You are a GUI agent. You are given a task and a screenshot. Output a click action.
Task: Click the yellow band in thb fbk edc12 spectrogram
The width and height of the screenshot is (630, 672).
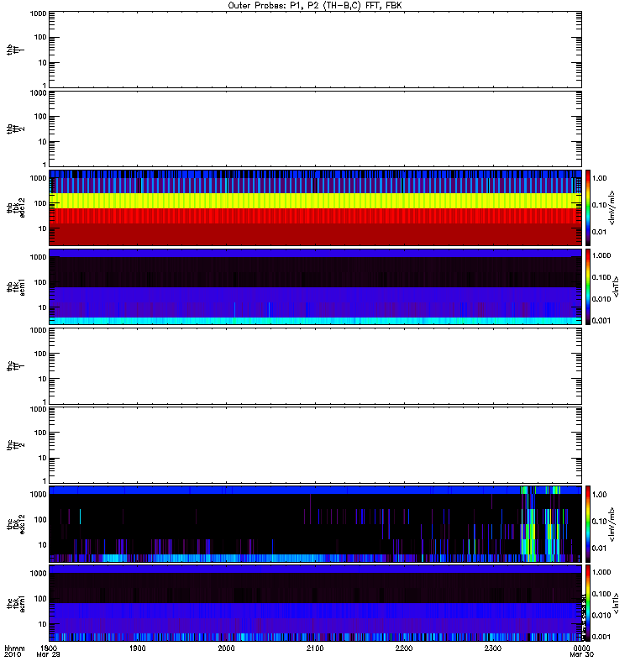coord(316,201)
